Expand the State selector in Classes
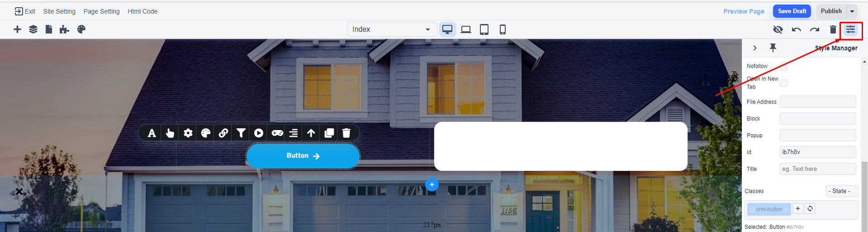868x232 pixels. click(841, 191)
